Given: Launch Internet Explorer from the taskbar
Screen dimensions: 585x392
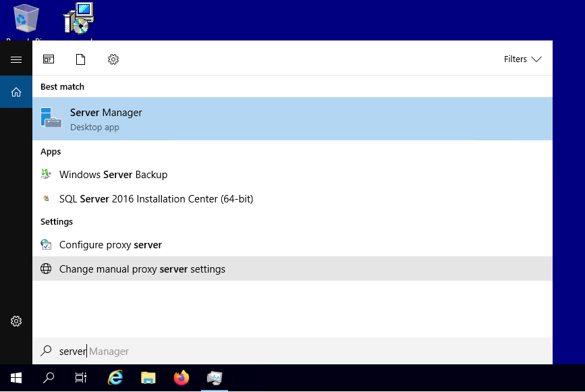Looking at the screenshot, I should pos(115,378).
